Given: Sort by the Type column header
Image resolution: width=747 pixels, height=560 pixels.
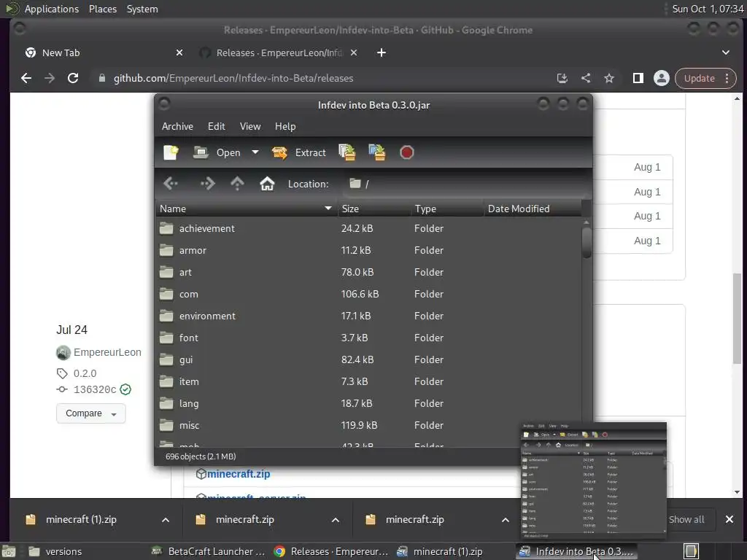Looking at the screenshot, I should tap(447, 209).
